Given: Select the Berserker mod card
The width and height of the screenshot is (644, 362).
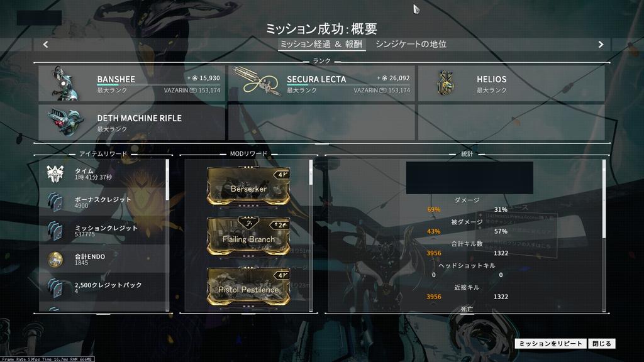Looking at the screenshot, I should pos(248,186).
